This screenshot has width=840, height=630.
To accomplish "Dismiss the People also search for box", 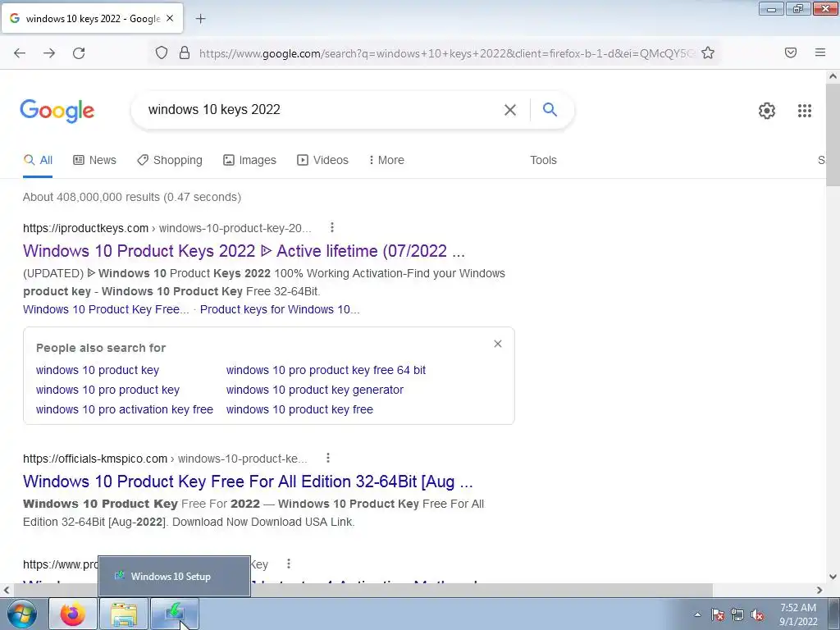I will [498, 344].
